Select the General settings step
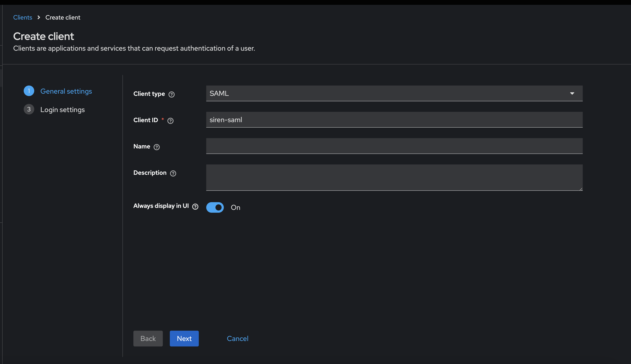 [x=66, y=91]
